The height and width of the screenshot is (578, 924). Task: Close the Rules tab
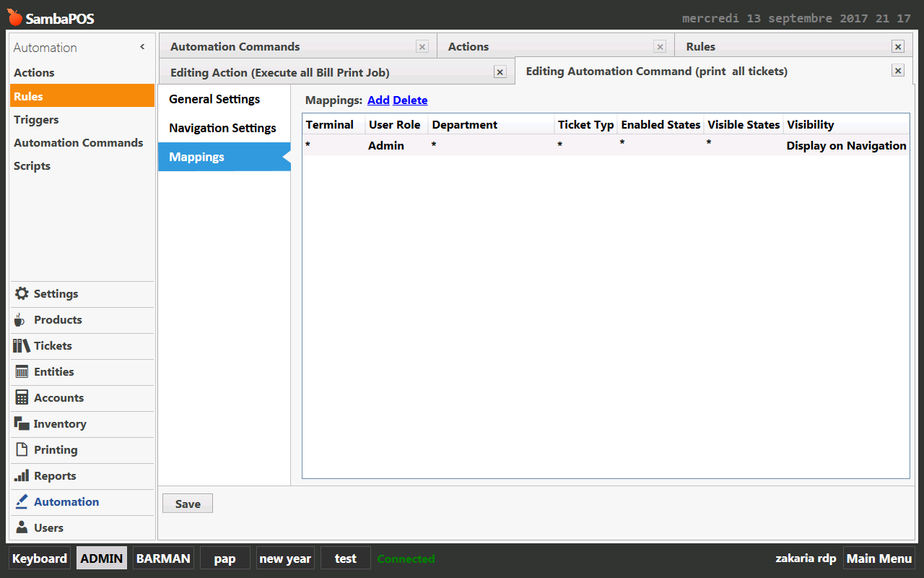coord(897,47)
